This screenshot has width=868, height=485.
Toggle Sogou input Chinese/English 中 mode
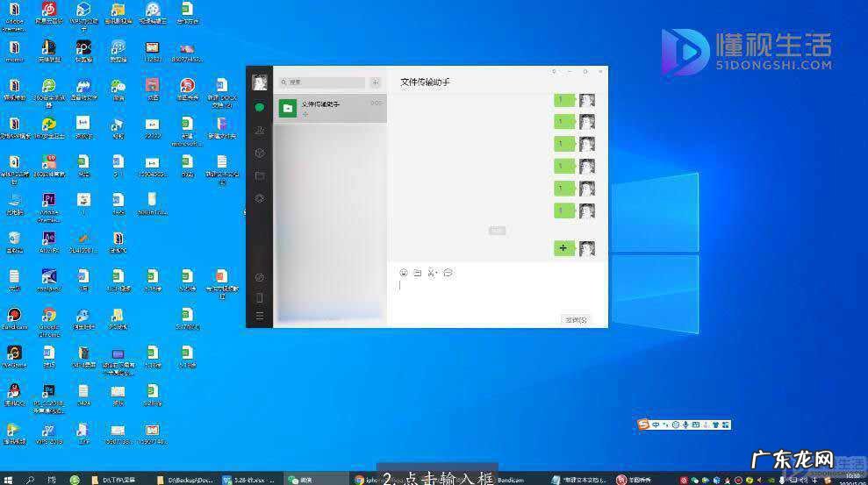[655, 424]
